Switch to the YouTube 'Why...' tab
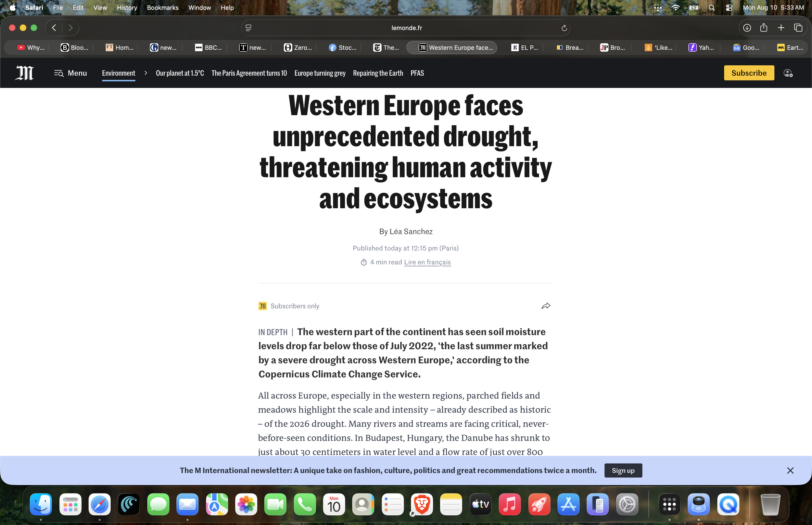Viewport: 812px width, 525px height. (31, 48)
